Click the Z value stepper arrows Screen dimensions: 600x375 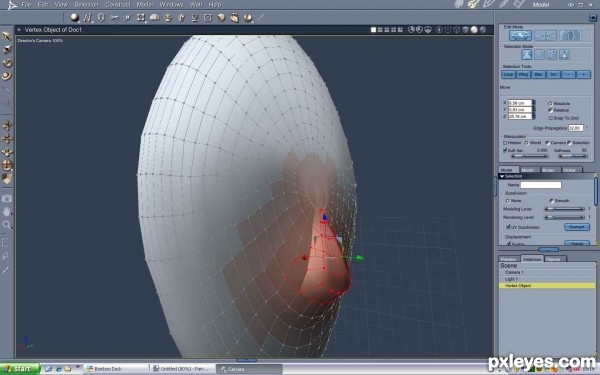click(x=533, y=116)
